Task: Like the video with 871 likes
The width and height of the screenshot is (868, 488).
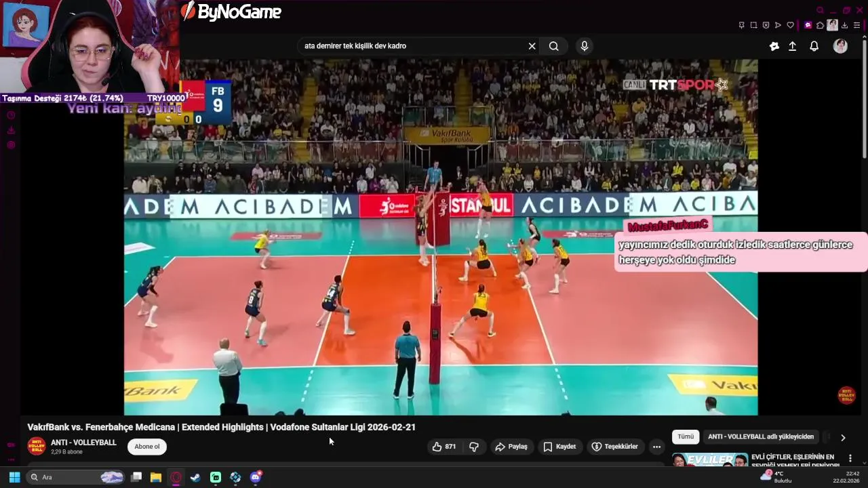Action: tap(443, 447)
